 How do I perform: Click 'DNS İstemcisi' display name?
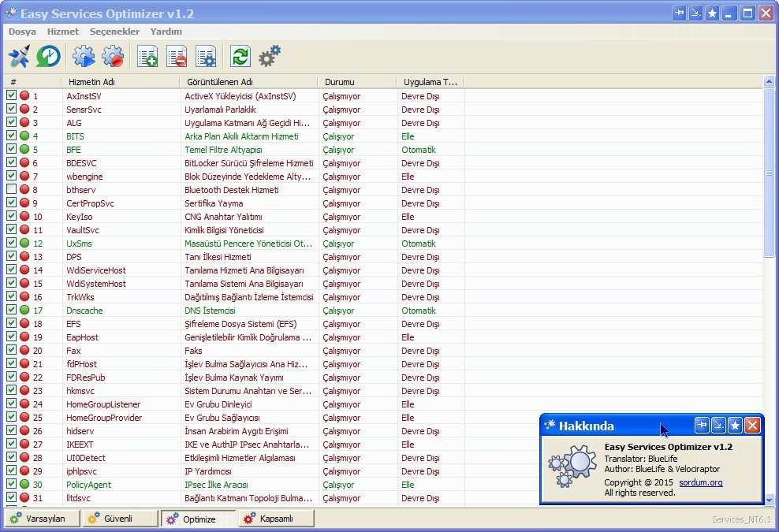[x=211, y=311]
